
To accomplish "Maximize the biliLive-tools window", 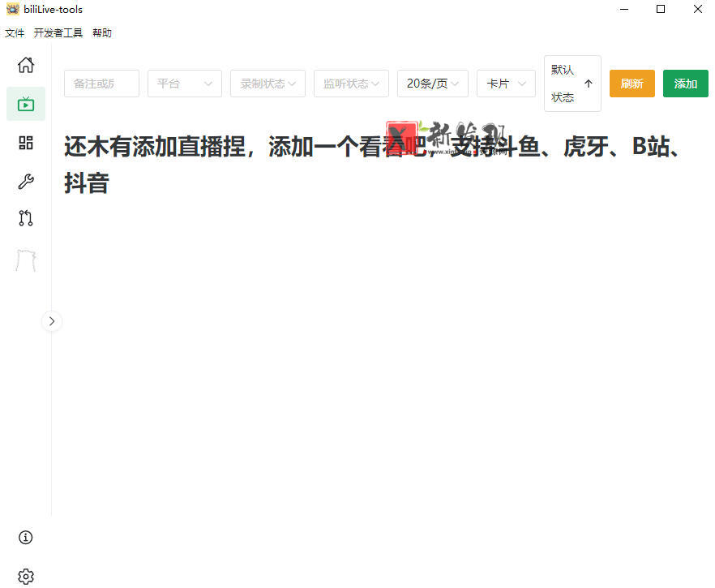I will pyautogui.click(x=660, y=9).
